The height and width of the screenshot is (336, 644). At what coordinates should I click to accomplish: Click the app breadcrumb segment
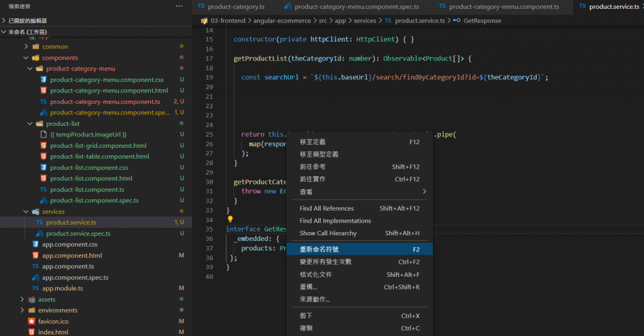pos(340,21)
